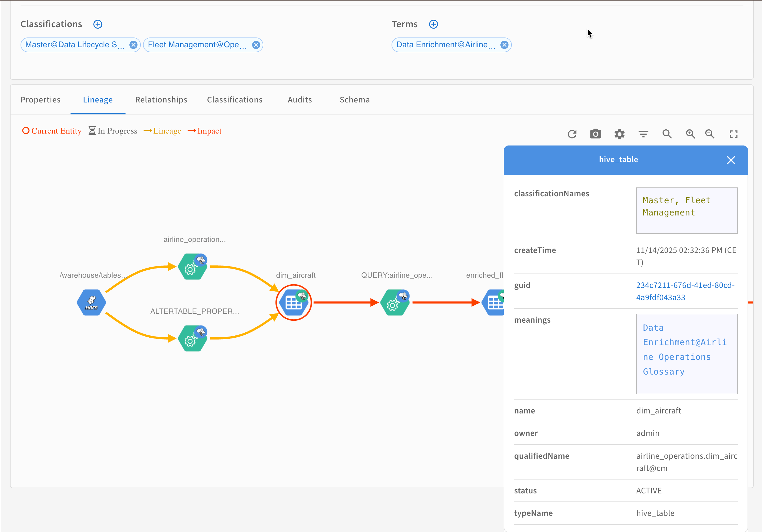This screenshot has width=762, height=532.
Task: Open the dim_aircraft guid link
Action: [x=685, y=291]
